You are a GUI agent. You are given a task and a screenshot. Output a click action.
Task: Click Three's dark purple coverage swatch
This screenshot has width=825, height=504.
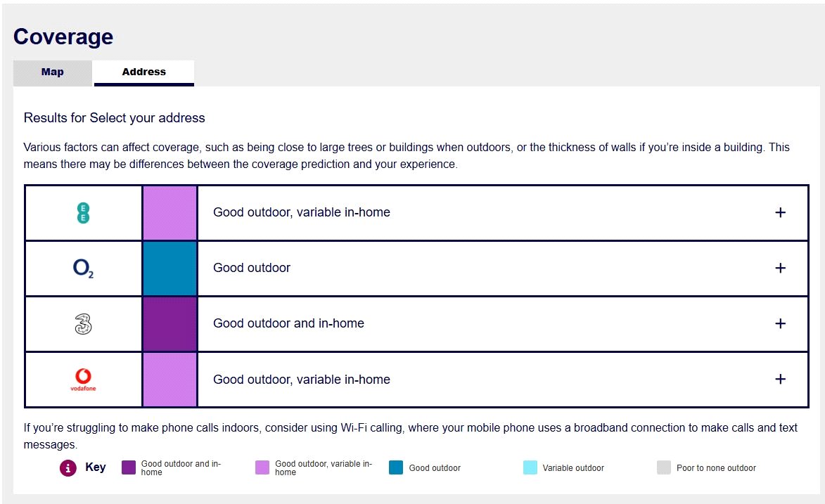tap(170, 324)
